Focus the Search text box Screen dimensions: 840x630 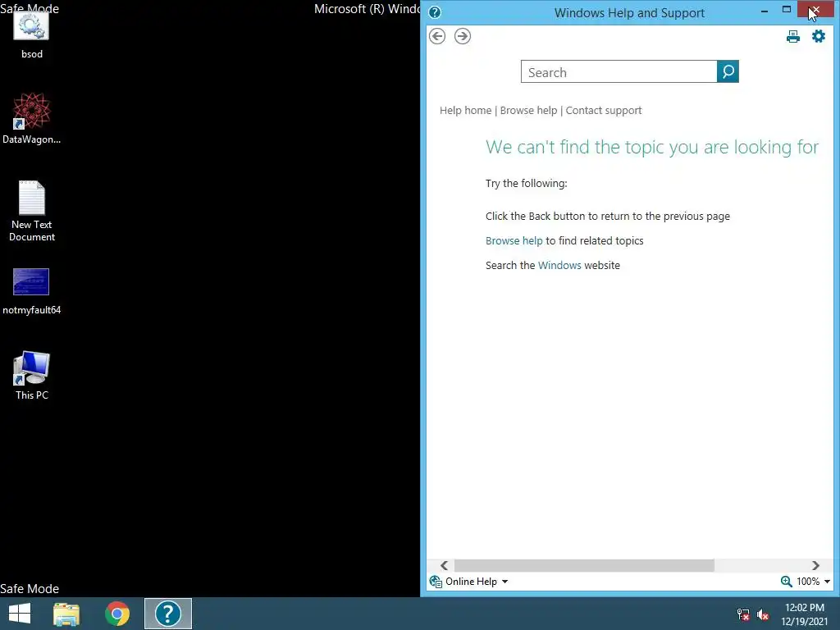pyautogui.click(x=619, y=72)
